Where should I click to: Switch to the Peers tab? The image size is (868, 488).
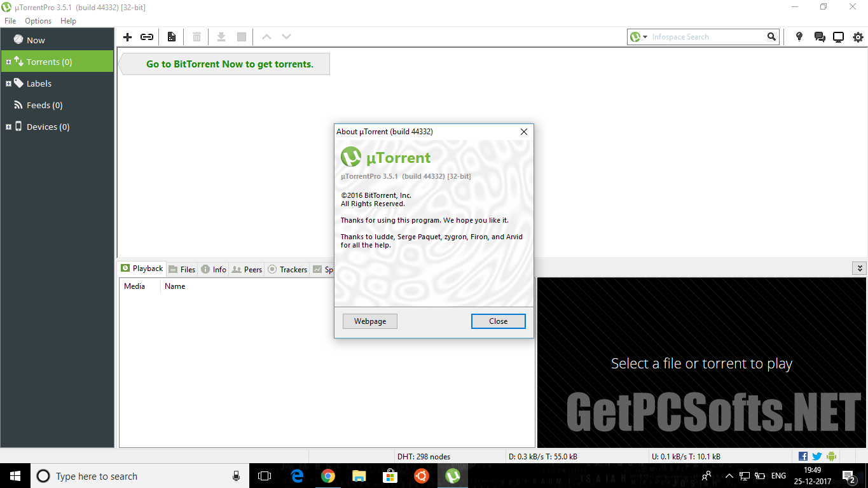point(247,269)
